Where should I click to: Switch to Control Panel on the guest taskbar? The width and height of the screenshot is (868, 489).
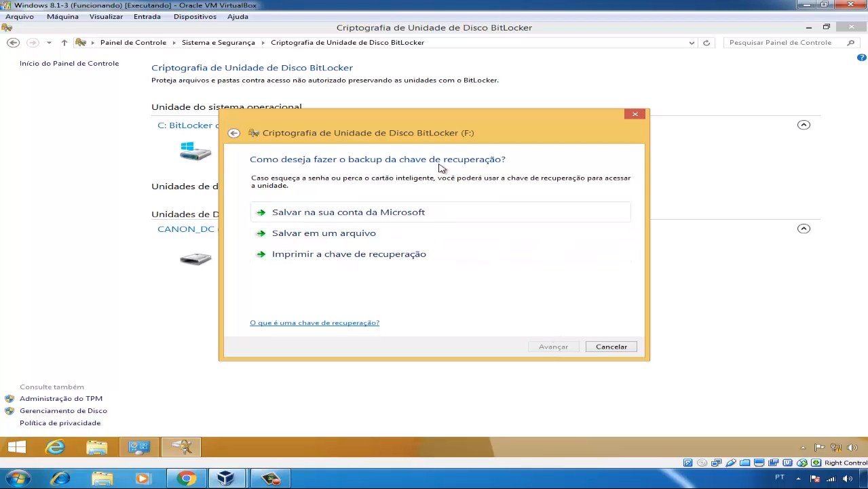139,447
